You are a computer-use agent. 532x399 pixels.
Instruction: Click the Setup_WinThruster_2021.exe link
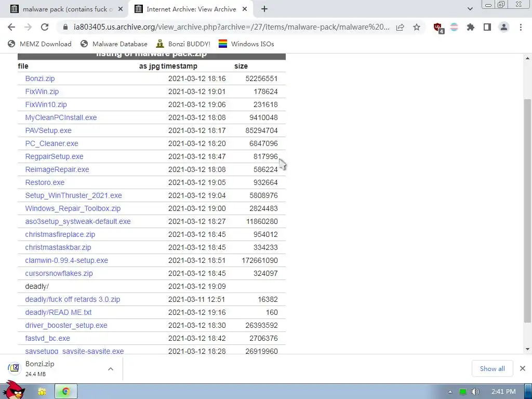[73, 196]
